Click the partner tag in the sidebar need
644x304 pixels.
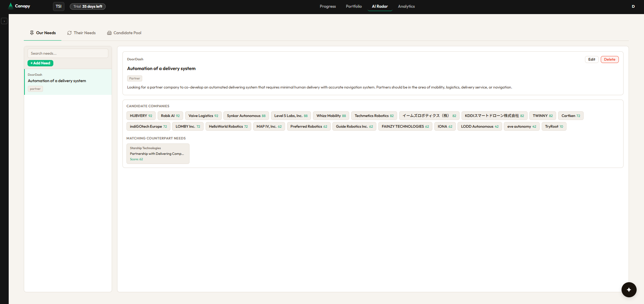coord(35,89)
